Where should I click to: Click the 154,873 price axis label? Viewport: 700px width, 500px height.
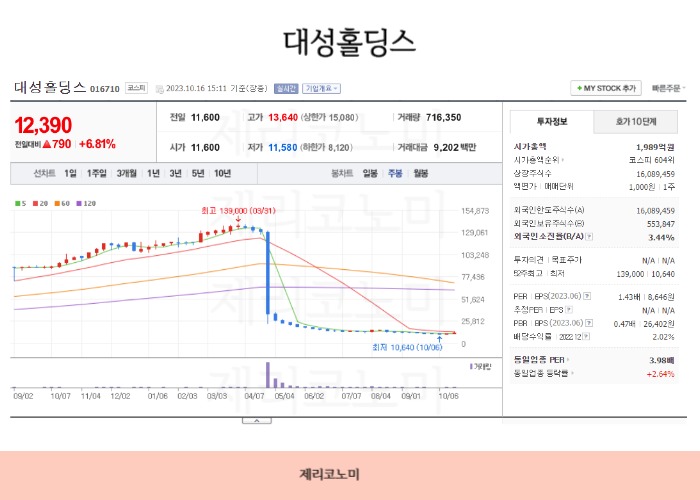pyautogui.click(x=475, y=211)
